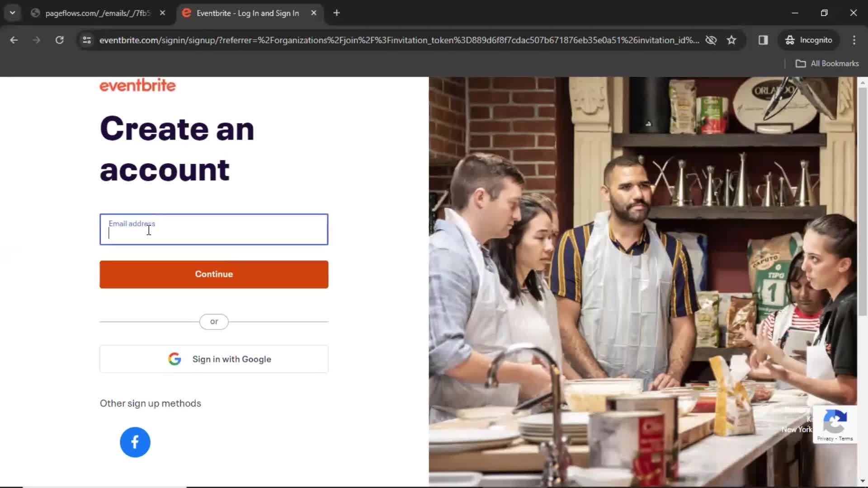Image resolution: width=868 pixels, height=488 pixels.
Task: Click the incognito mode icon
Action: tap(790, 40)
